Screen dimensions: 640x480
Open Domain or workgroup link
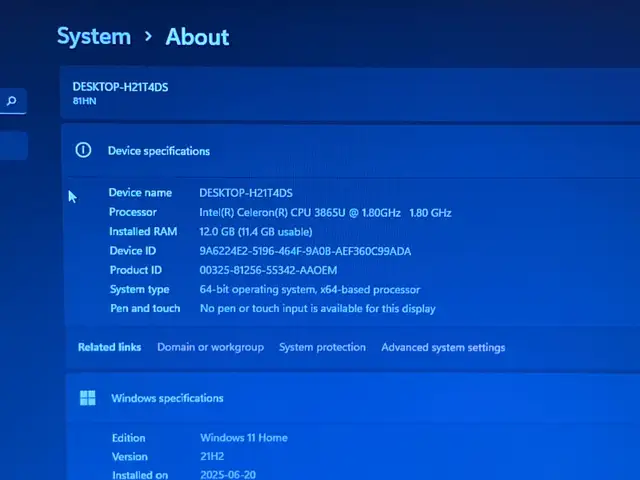point(211,347)
